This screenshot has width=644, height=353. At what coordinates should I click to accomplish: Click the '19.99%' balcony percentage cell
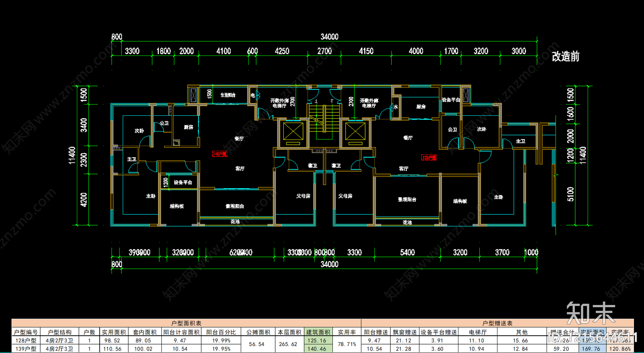(x=221, y=341)
